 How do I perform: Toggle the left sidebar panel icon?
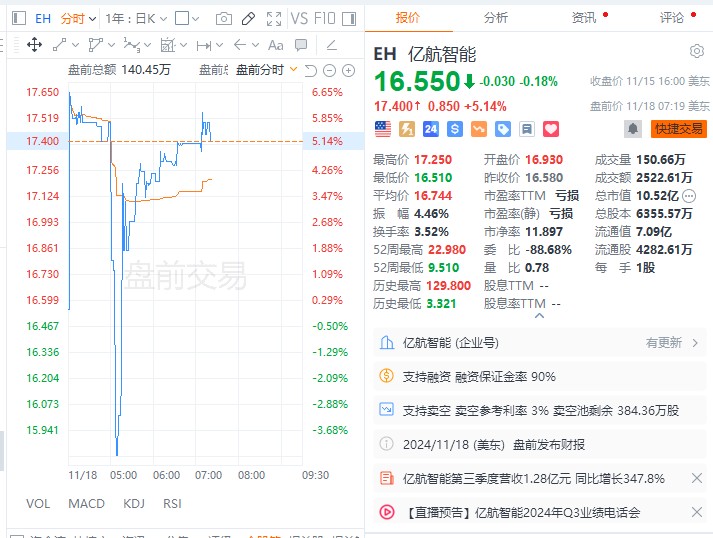[19, 19]
